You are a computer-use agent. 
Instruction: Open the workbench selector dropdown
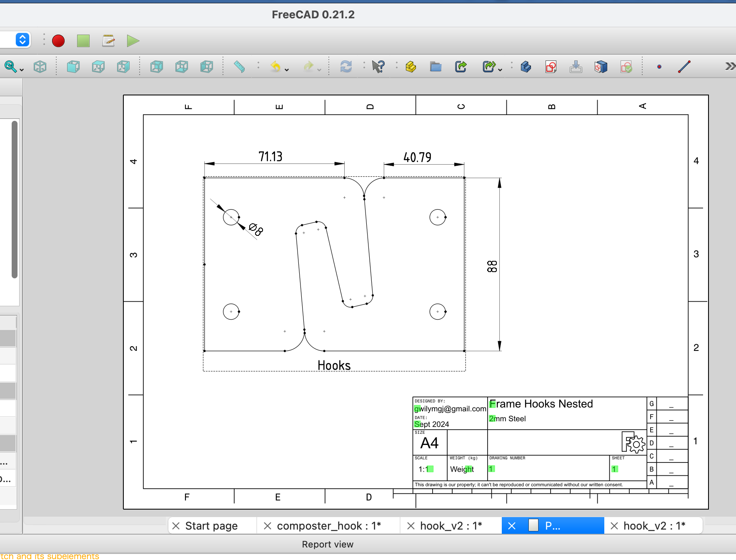point(23,40)
